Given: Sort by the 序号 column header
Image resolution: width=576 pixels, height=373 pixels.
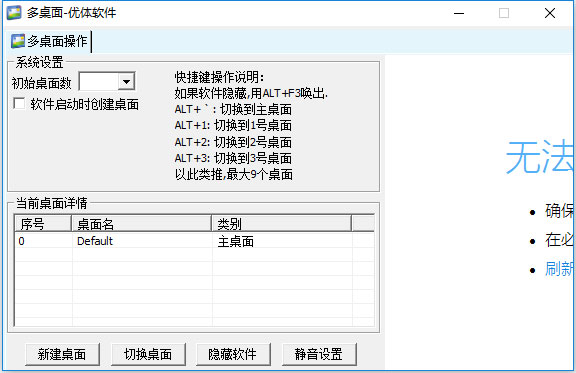Looking at the screenshot, I should (x=43, y=223).
